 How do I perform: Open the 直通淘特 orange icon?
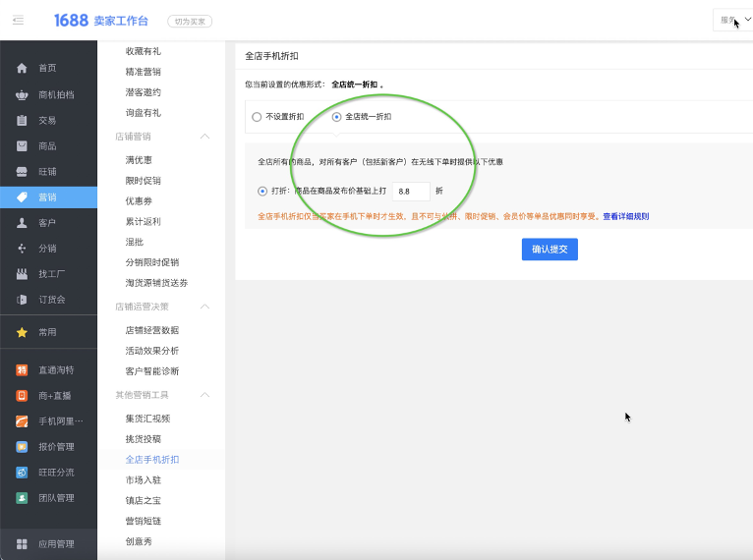[x=22, y=370]
